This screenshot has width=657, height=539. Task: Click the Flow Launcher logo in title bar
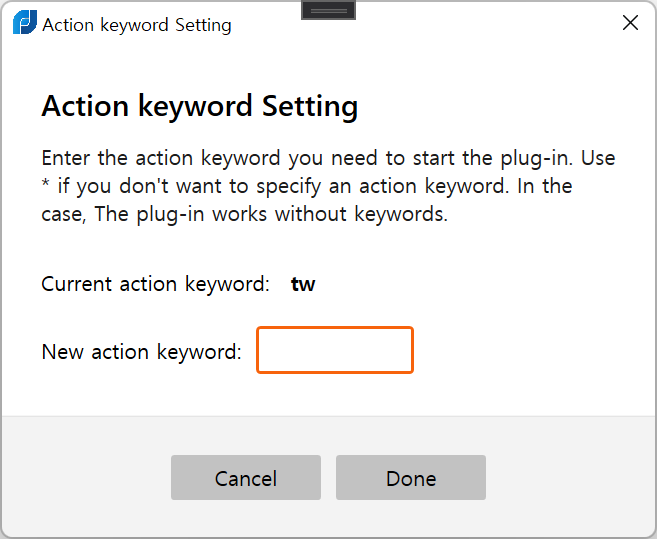25,23
